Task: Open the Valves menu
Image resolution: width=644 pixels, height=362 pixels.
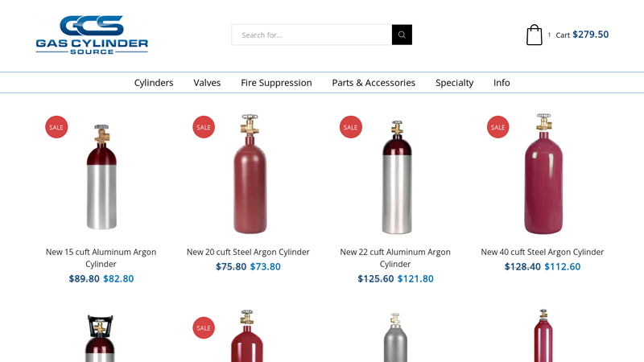Action: (x=207, y=83)
